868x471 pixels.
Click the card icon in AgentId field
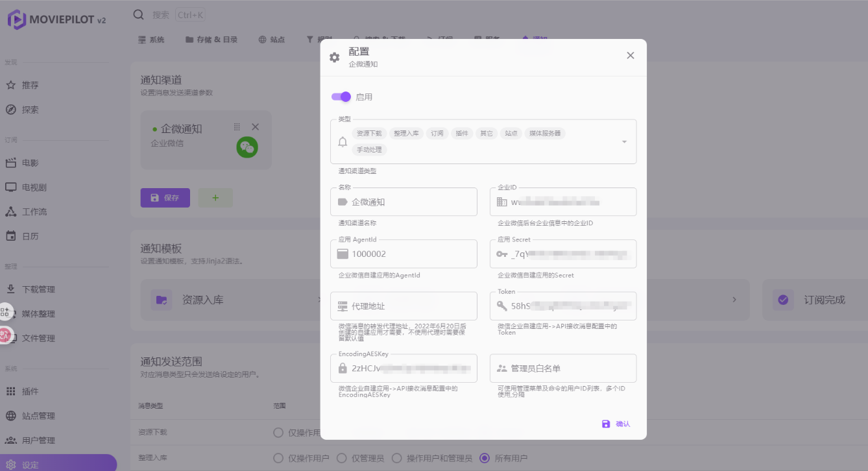(343, 254)
